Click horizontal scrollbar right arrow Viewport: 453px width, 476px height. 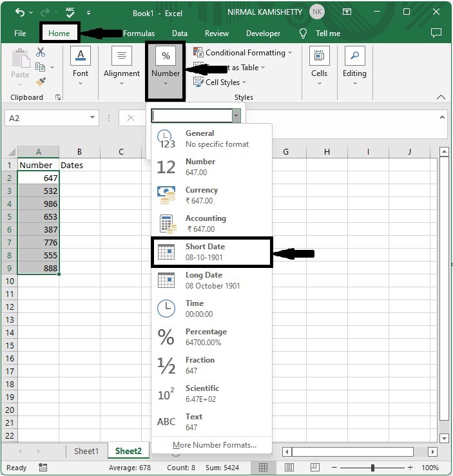432,452
